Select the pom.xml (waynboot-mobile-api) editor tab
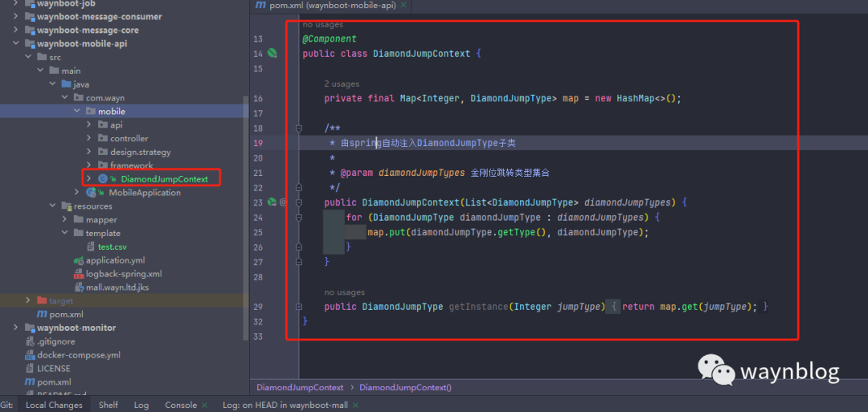This screenshot has height=412, width=868. coord(331,6)
